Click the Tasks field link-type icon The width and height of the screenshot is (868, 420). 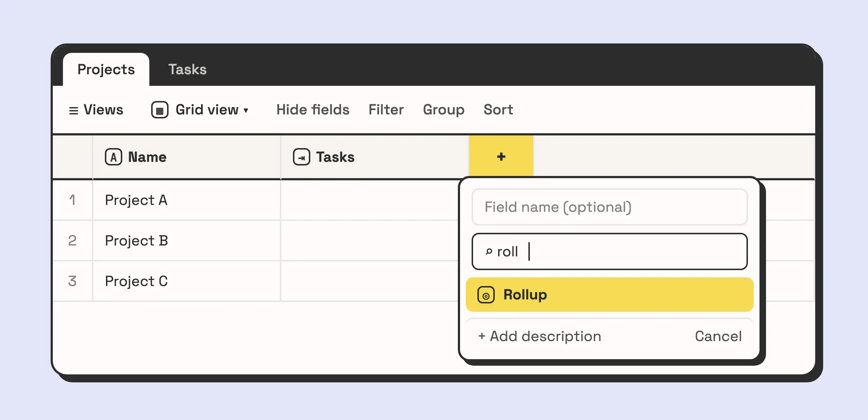(x=302, y=157)
